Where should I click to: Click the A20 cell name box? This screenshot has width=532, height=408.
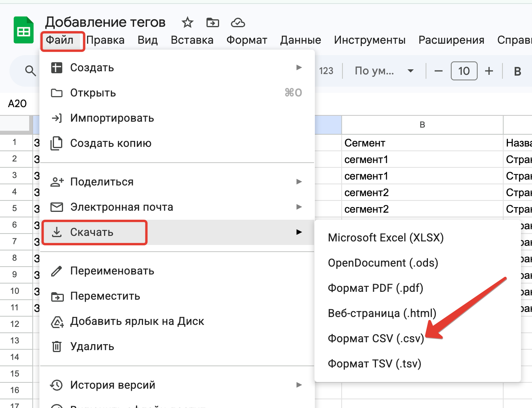17,104
